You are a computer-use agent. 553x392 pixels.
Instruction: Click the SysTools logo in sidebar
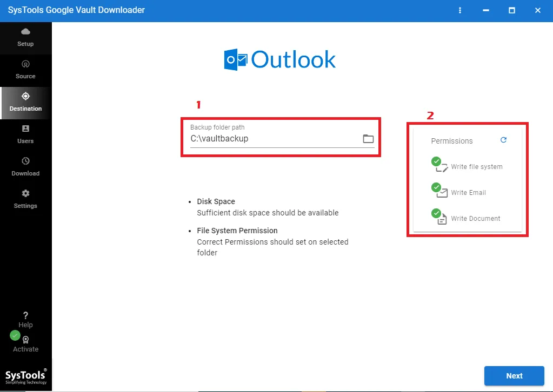pos(26,377)
